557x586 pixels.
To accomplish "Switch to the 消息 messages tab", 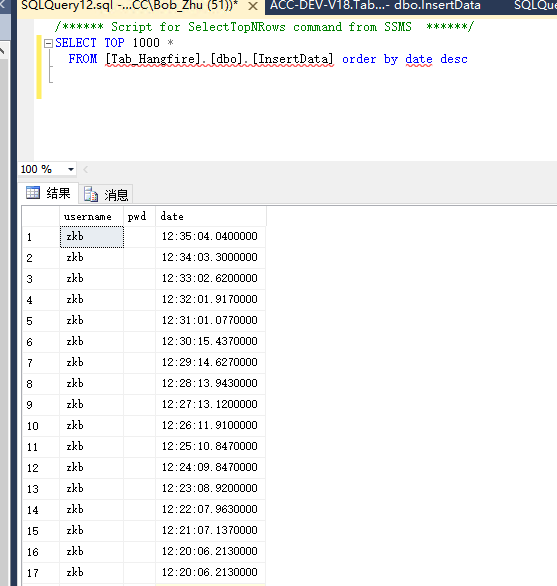I will (x=106, y=194).
